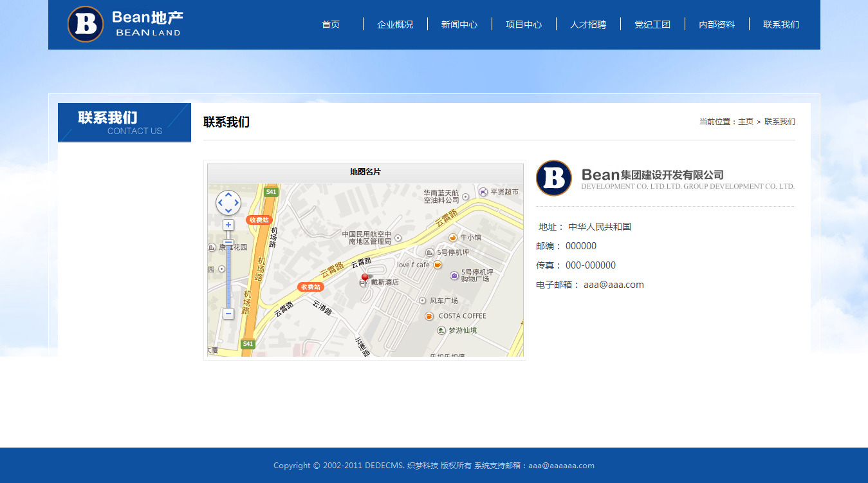The image size is (868, 483).
Task: Click the love f cafe coffee icon
Action: coord(438,265)
